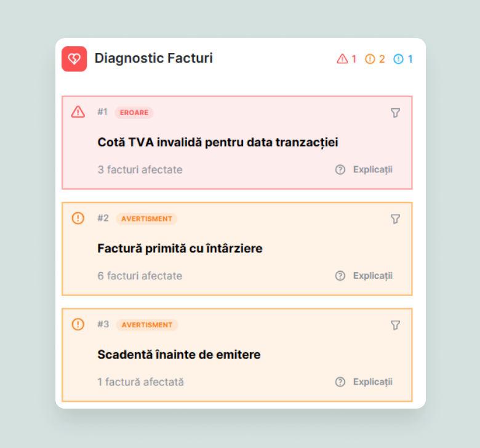Viewport: 480px width, 448px height.
Task: Select the Cotă TVA invalidă issue title
Action: (218, 142)
